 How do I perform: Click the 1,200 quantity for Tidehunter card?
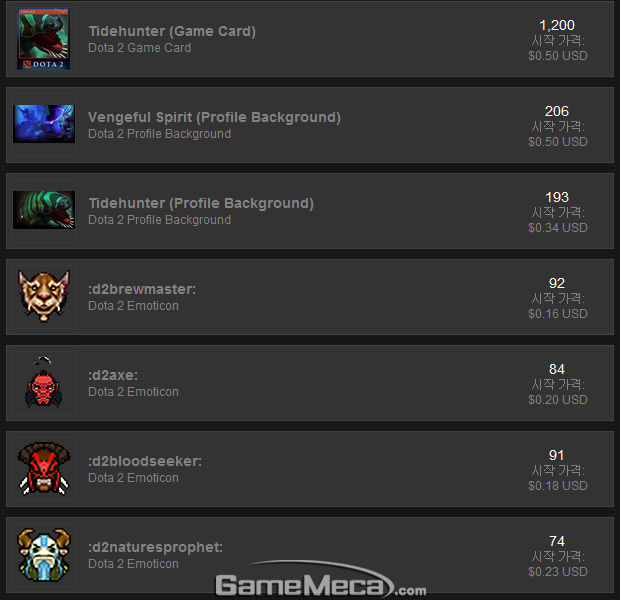click(557, 25)
